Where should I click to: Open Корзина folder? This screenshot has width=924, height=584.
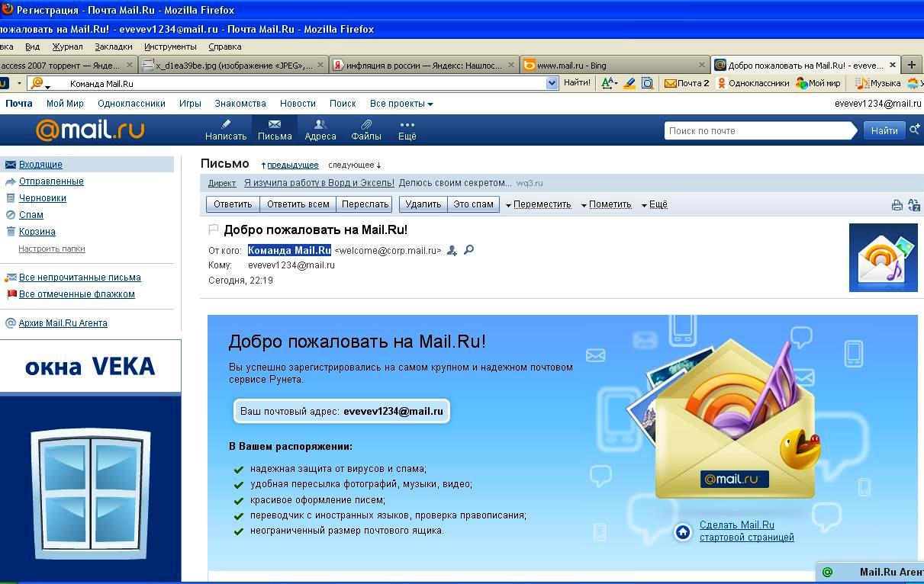(x=37, y=232)
